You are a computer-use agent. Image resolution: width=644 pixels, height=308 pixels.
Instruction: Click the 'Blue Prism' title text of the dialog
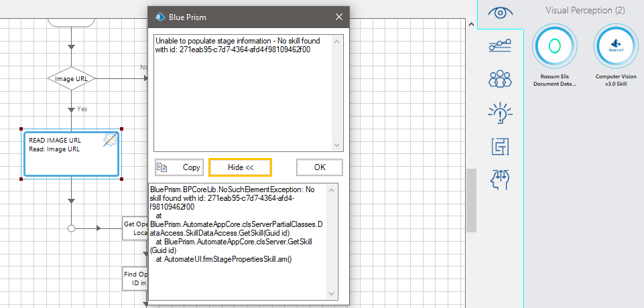(x=188, y=17)
